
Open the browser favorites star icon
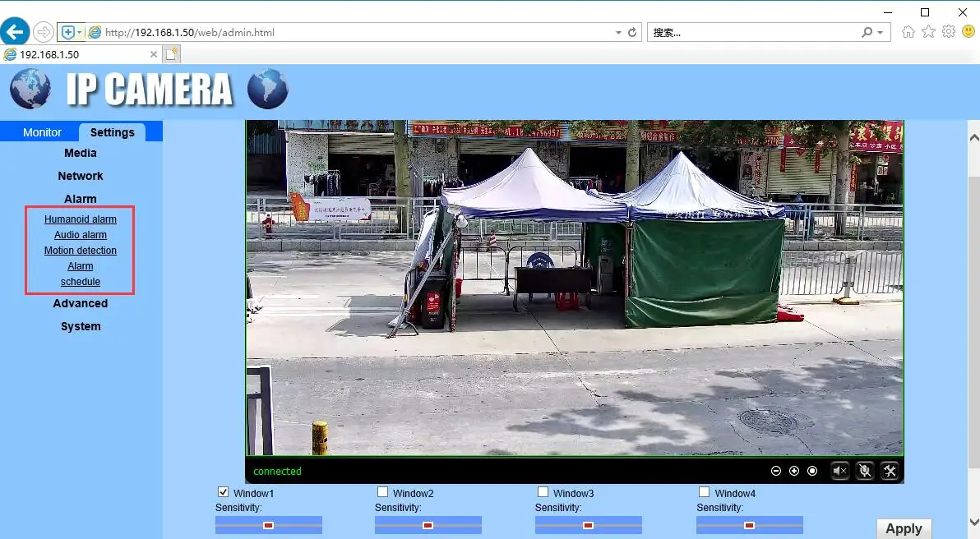(x=928, y=32)
